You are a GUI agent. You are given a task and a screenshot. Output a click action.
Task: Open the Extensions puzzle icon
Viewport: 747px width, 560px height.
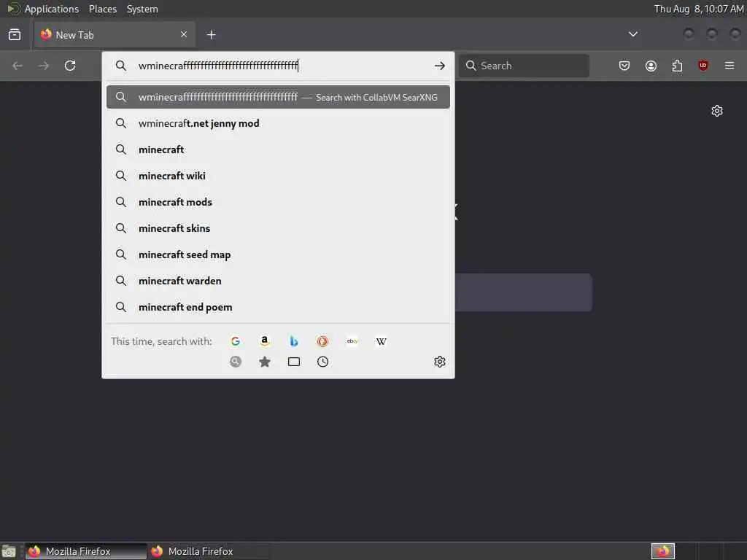coord(677,66)
